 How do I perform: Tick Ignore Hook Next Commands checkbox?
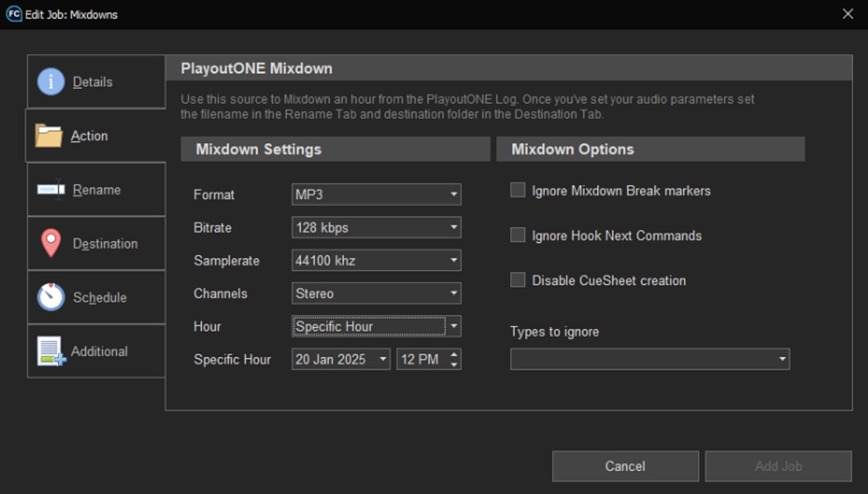(x=518, y=235)
